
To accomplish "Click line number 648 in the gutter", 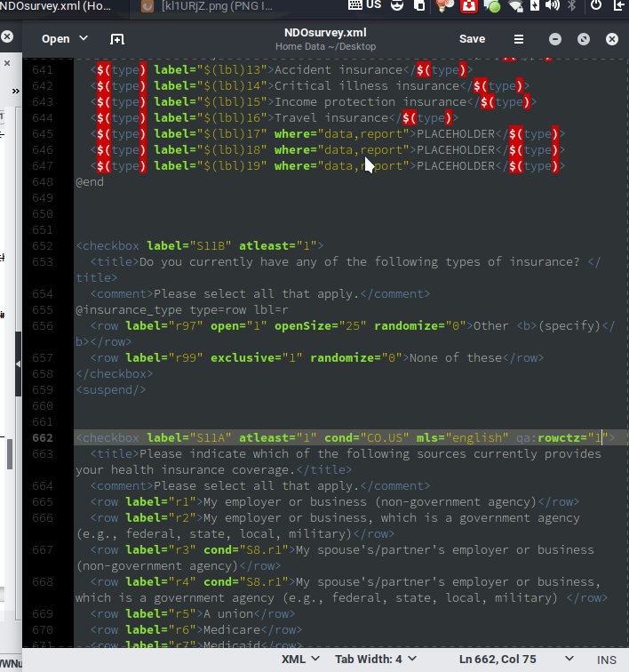I will coord(43,181).
